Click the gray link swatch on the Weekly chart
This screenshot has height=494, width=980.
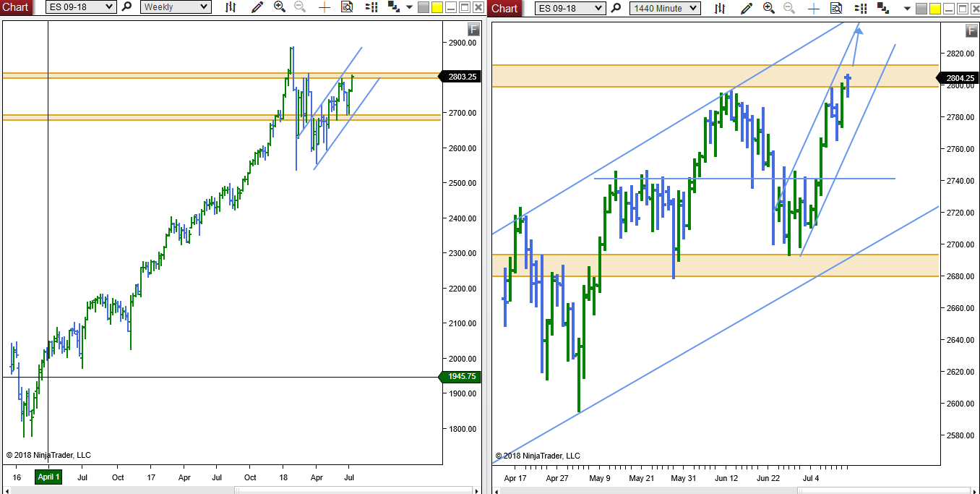[x=424, y=7]
